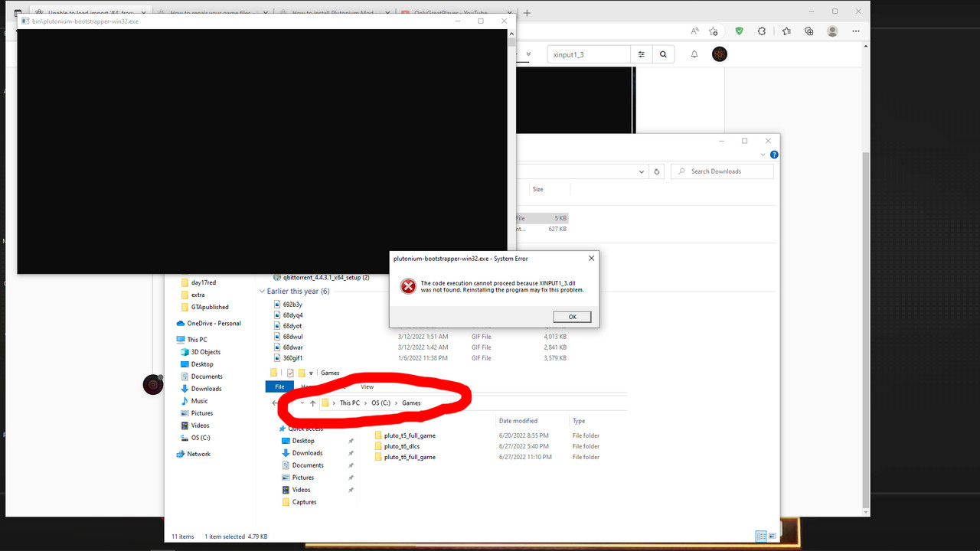Open browser settings and more menu
The height and width of the screenshot is (551, 980).
click(x=855, y=31)
